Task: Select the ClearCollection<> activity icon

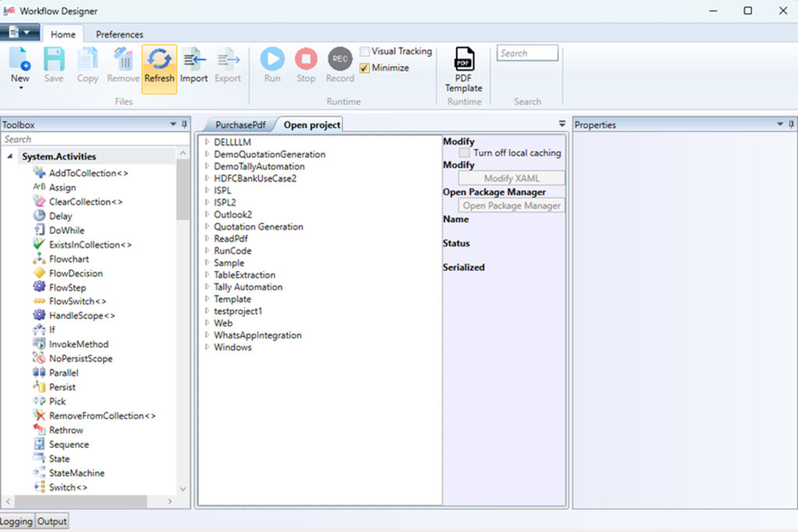Action: point(39,202)
